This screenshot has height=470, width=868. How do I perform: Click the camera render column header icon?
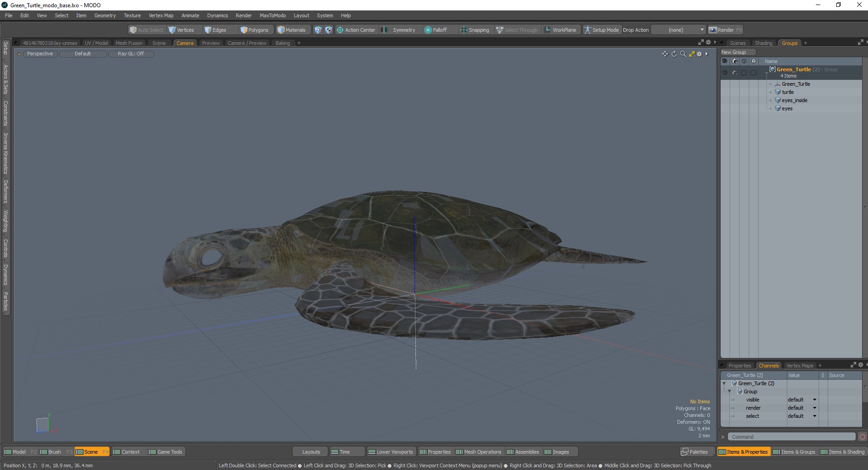pos(735,61)
